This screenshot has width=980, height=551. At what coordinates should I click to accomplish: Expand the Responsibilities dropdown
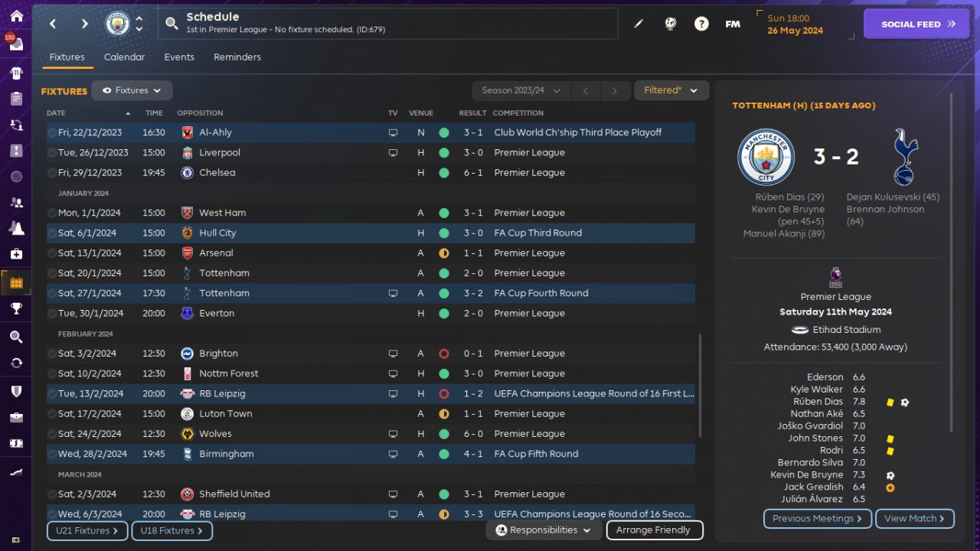pyautogui.click(x=544, y=530)
